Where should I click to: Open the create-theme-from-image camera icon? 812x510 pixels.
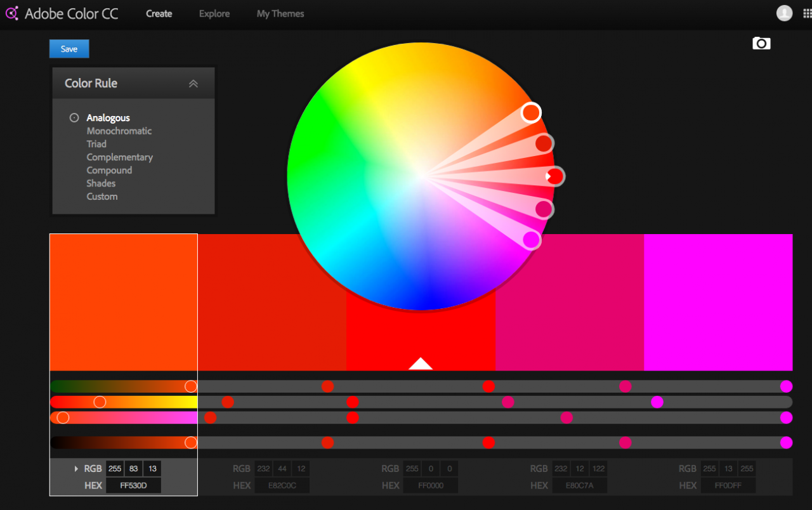pyautogui.click(x=761, y=43)
